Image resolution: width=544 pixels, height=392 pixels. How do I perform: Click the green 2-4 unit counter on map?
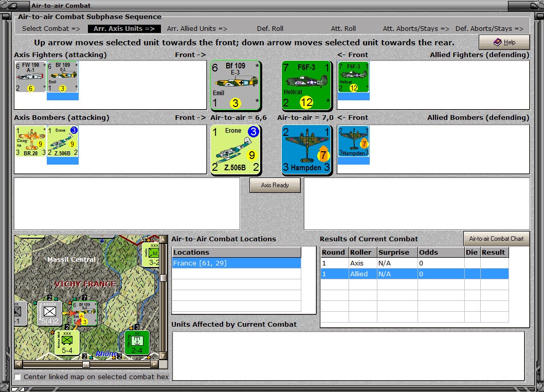(x=137, y=342)
